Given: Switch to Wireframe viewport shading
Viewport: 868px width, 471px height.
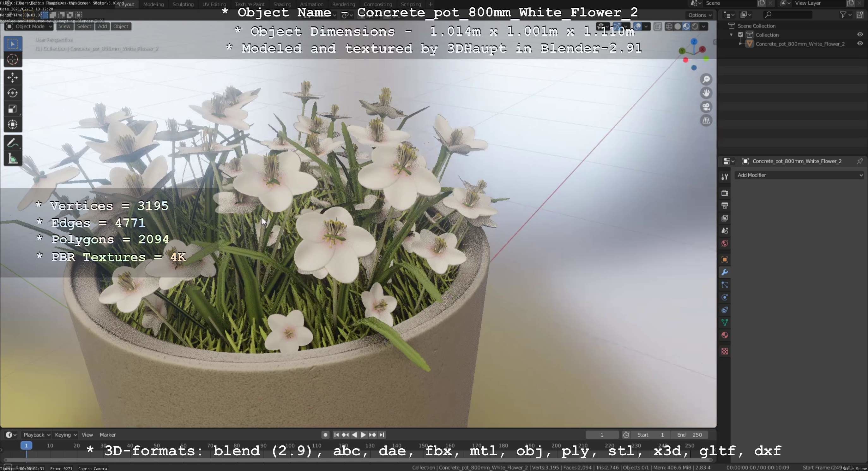Looking at the screenshot, I should pos(669,27).
